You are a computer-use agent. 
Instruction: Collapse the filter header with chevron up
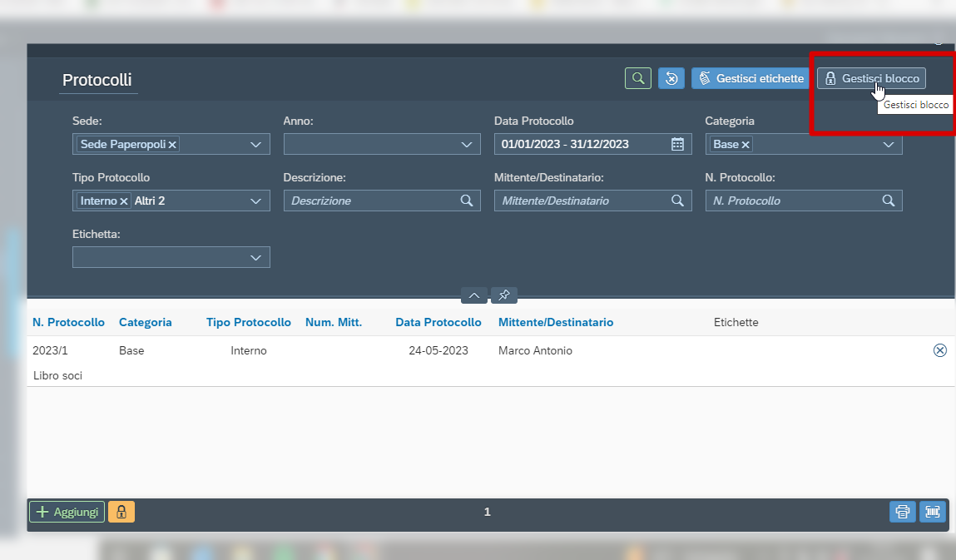[x=473, y=295]
